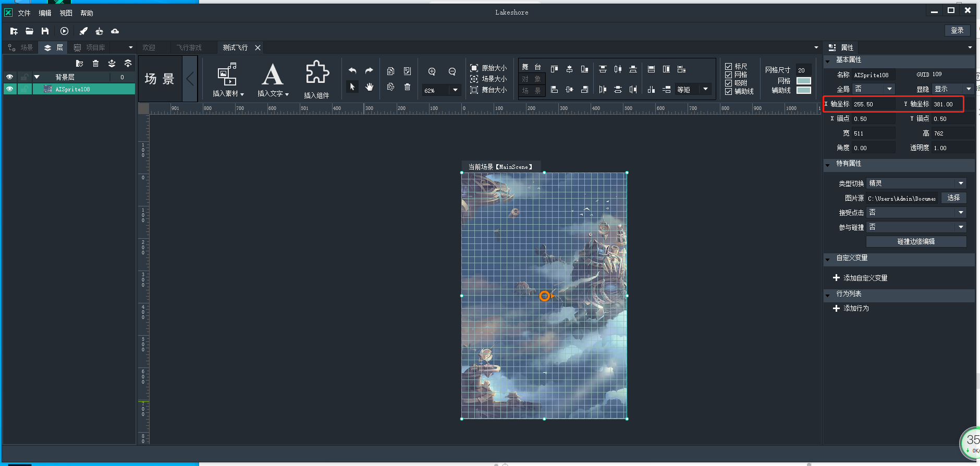Select the 舞台 alignment mode
Image resolution: width=980 pixels, height=466 pixels.
pyautogui.click(x=532, y=67)
